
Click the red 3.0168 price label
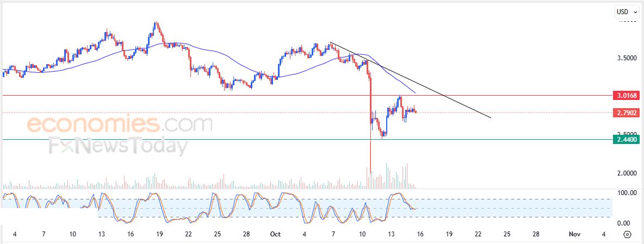627,96
